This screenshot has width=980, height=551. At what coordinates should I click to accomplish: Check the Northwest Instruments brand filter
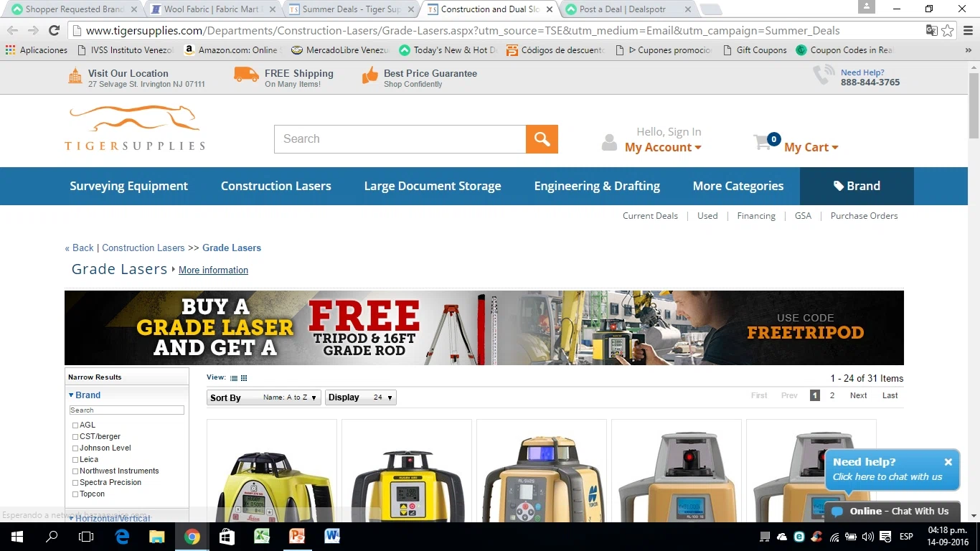click(x=75, y=471)
